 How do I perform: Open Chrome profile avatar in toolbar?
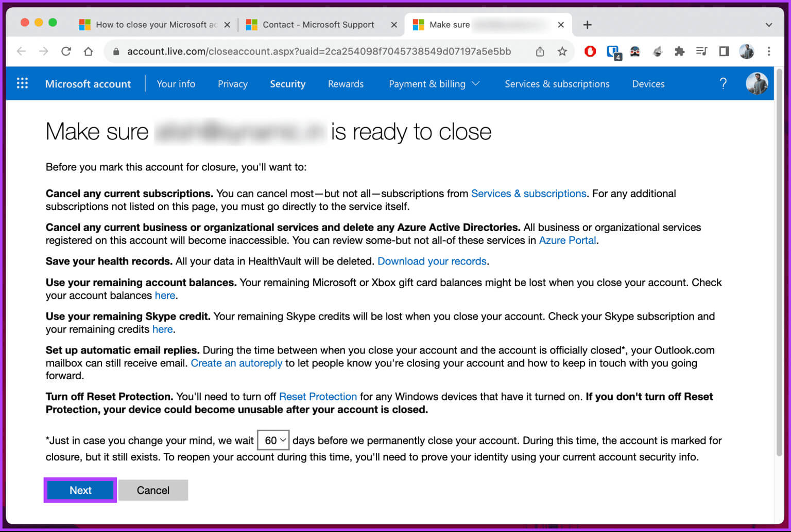pyautogui.click(x=746, y=51)
